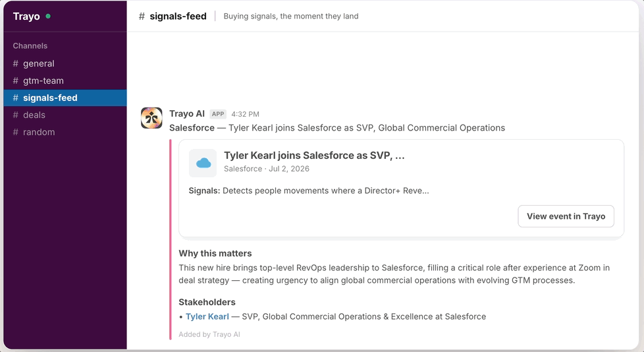Open the Tyler Kearl stakeholder link
Screen dimensions: 644x352
pyautogui.click(x=207, y=316)
